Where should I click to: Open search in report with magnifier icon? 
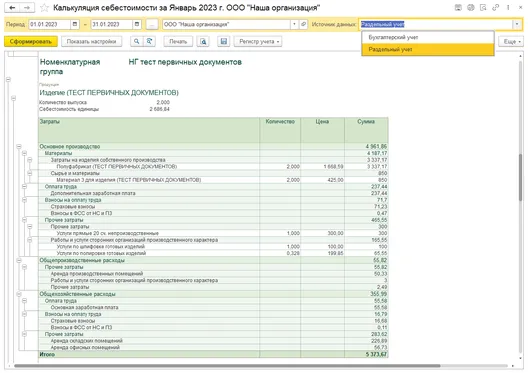[x=136, y=41]
